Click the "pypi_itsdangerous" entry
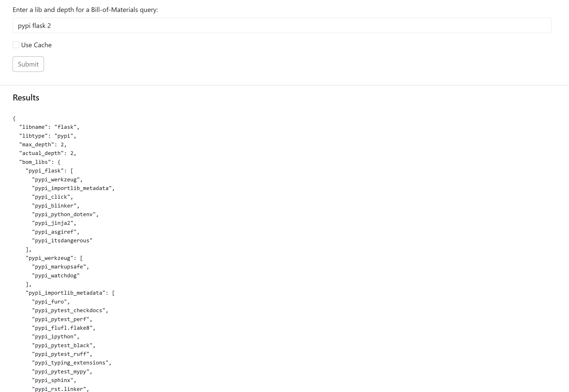 tap(62, 241)
